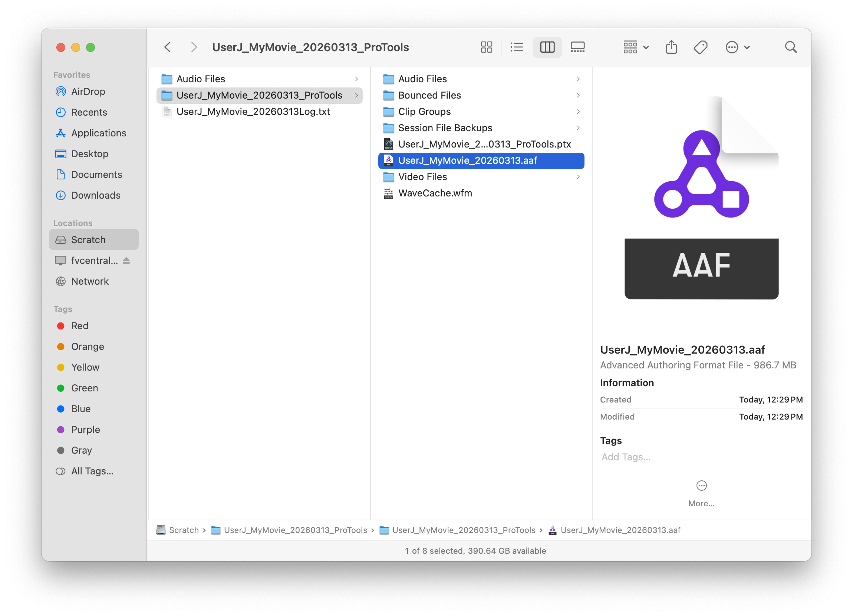Filter by the Red tag

click(79, 326)
